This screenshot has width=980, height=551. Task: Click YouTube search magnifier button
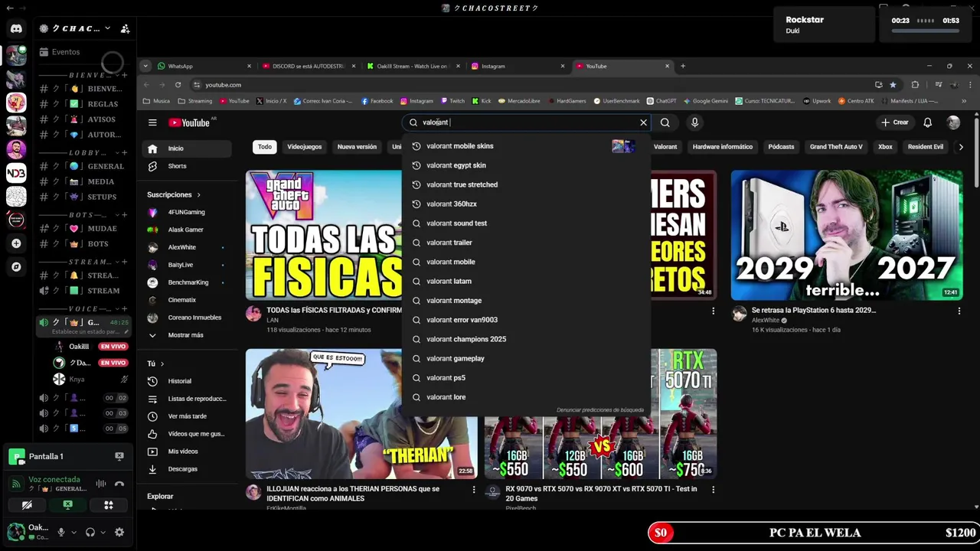pos(665,122)
